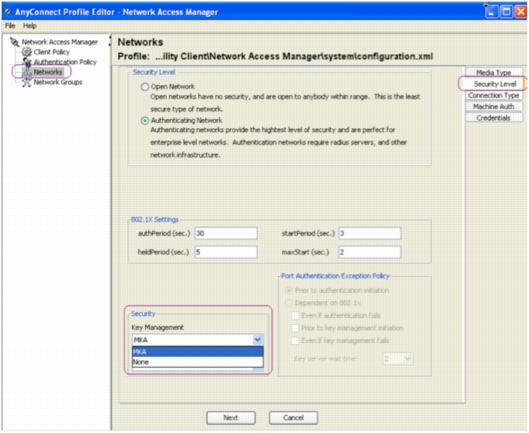Screen dimensions: 529x433
Task: Switch to the Media Type tab
Action: [x=494, y=73]
